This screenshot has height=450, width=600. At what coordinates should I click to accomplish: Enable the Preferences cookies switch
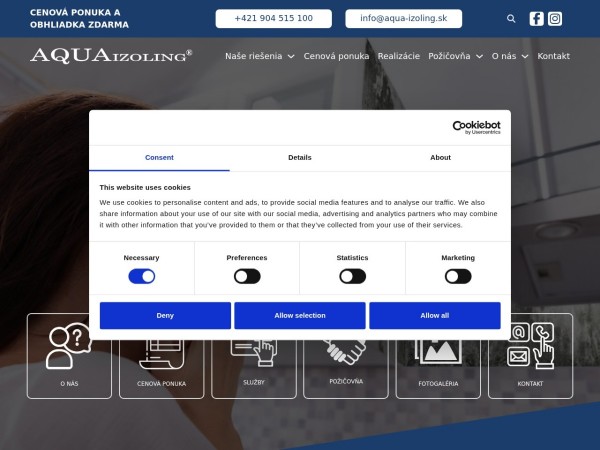click(x=247, y=276)
